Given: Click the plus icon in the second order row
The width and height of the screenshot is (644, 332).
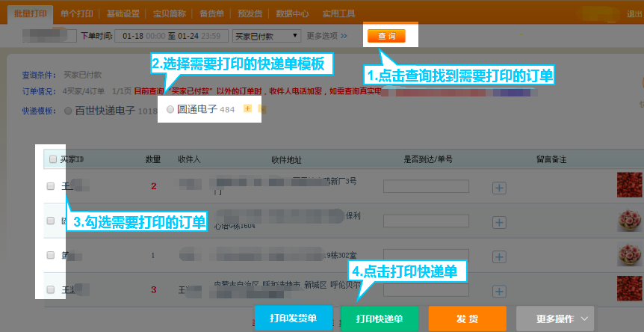Looking at the screenshot, I should point(499,221).
